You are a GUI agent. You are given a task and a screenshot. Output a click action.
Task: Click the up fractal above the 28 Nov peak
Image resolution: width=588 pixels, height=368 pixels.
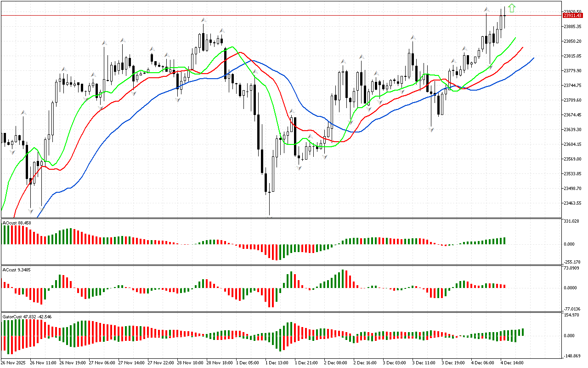[203, 20]
